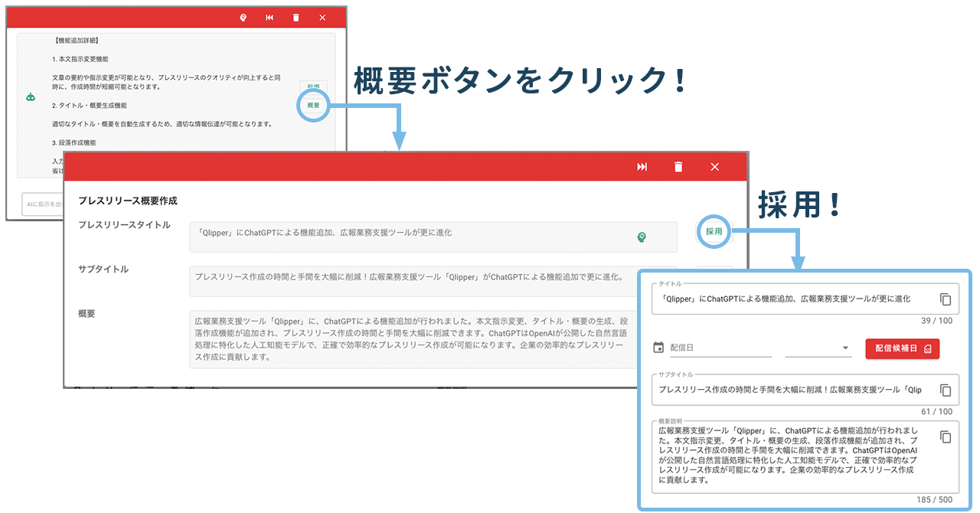Click the '185 / 500' character counter
Screen dimensions: 980x513
(x=935, y=499)
